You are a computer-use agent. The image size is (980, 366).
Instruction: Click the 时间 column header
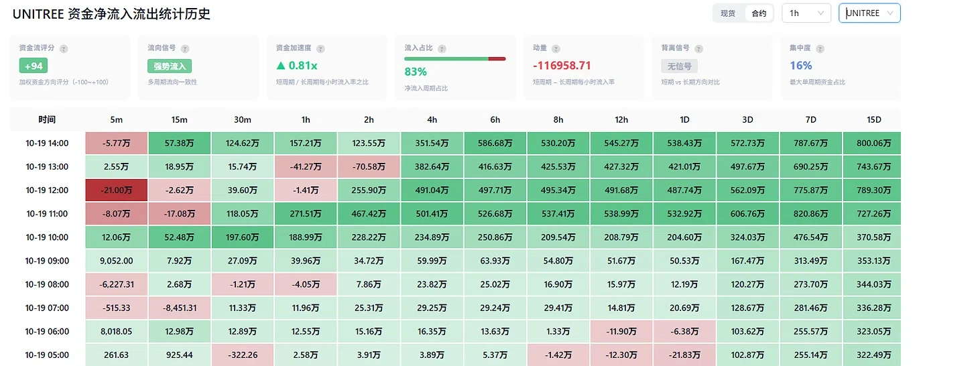point(47,120)
